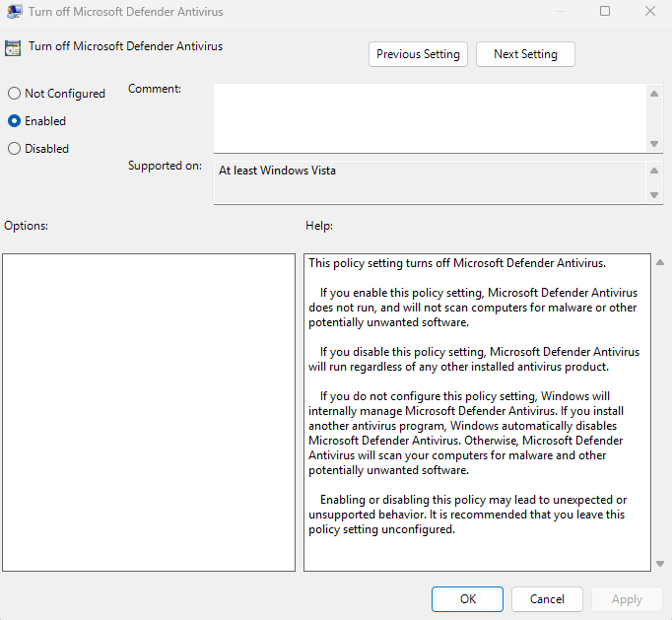Maximize the dialog window
Image resolution: width=672 pixels, height=620 pixels.
605,11
